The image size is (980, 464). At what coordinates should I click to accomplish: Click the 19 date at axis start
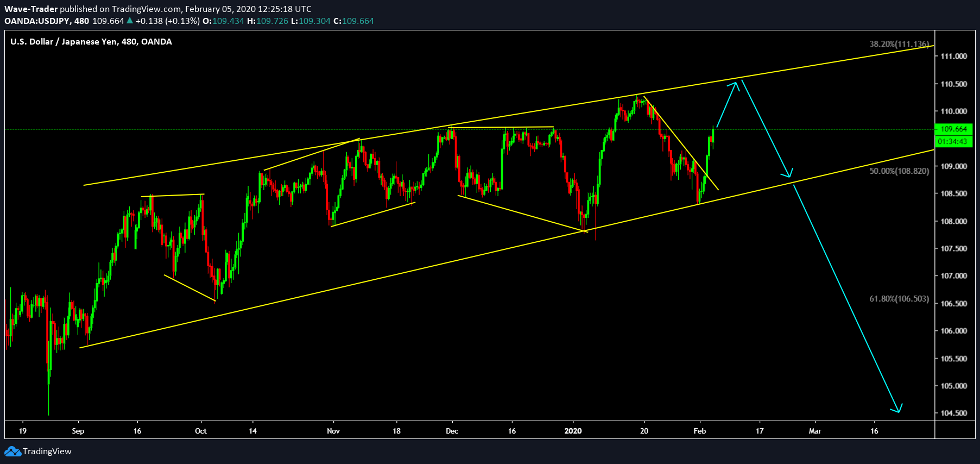[22, 431]
